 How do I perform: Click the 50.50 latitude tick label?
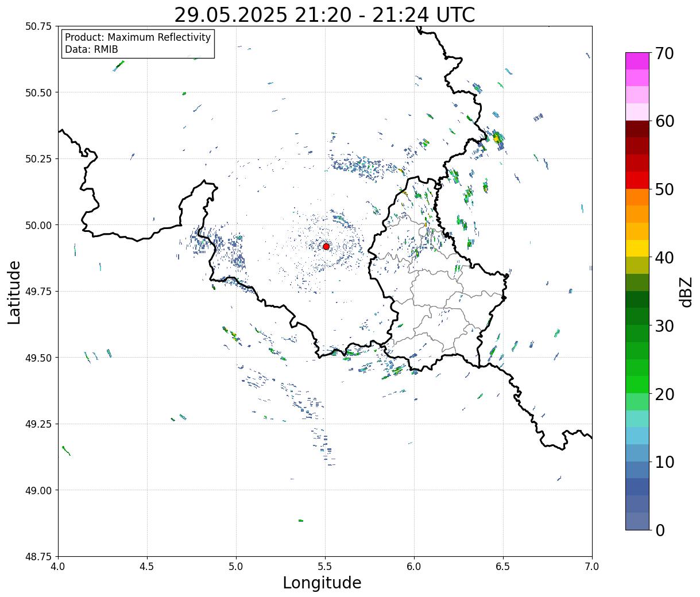click(38, 92)
